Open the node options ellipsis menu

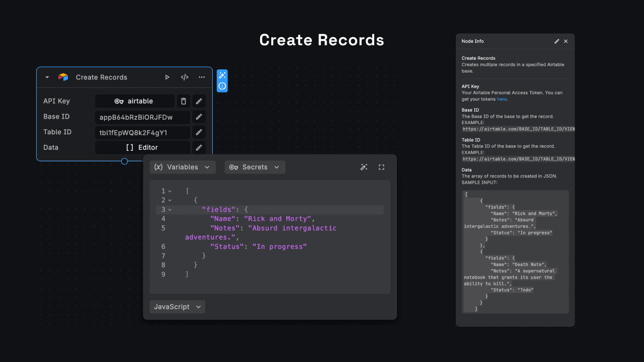click(x=201, y=77)
